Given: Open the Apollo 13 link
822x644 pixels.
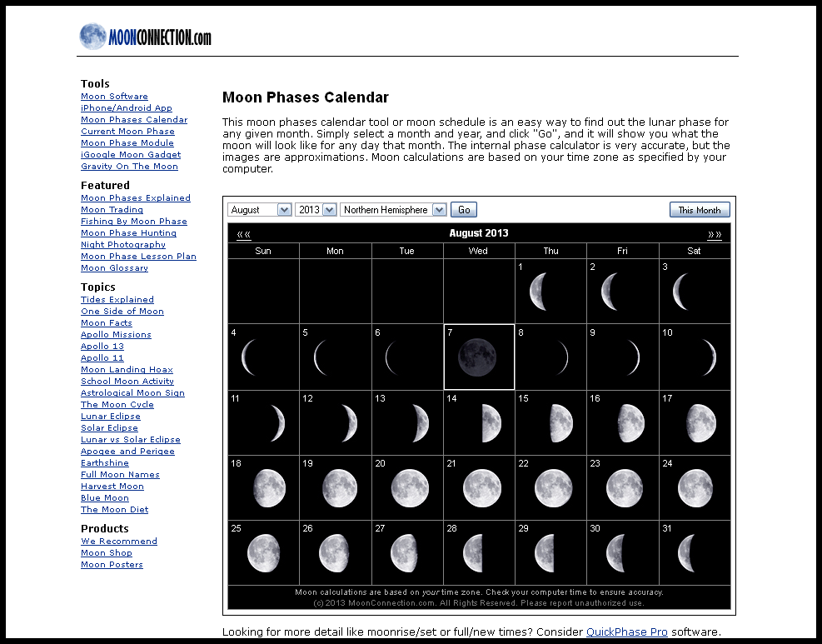Looking at the screenshot, I should coord(102,346).
